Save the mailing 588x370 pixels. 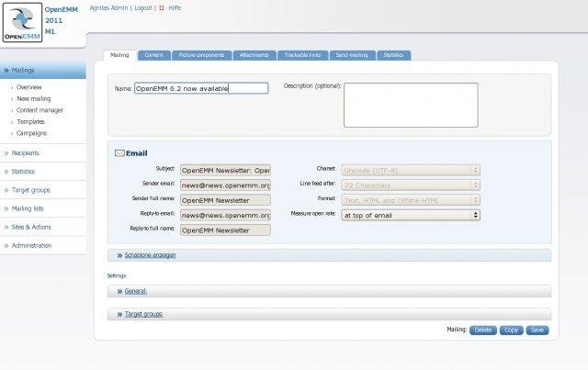coord(537,331)
